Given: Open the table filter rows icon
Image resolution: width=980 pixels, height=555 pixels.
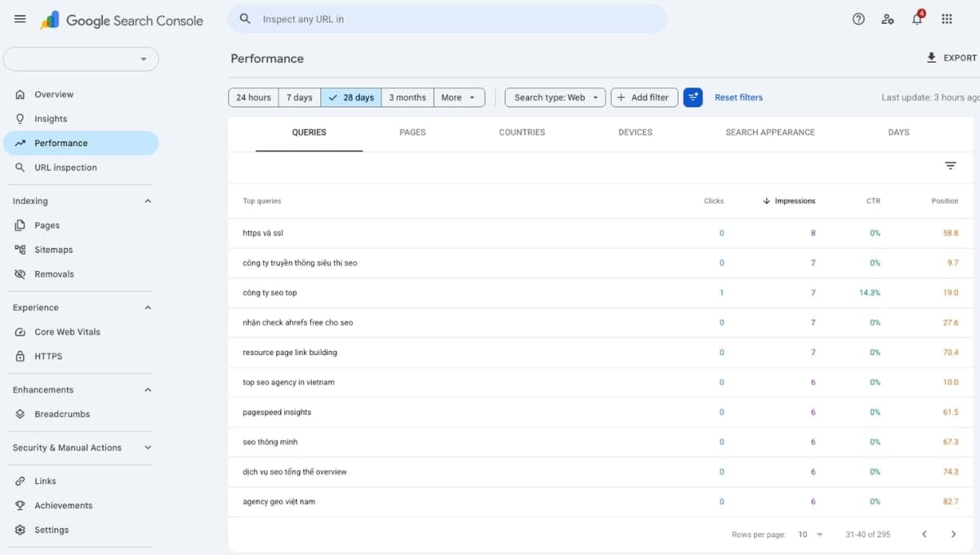Looking at the screenshot, I should 951,166.
